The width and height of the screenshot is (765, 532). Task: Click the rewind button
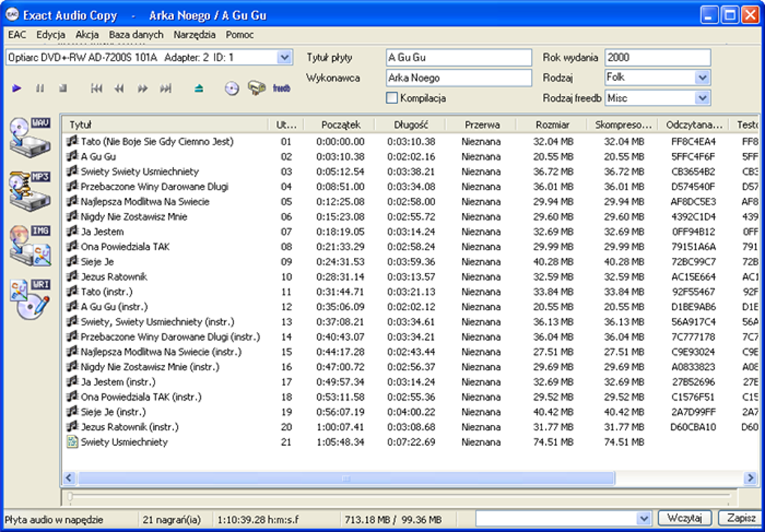[119, 88]
